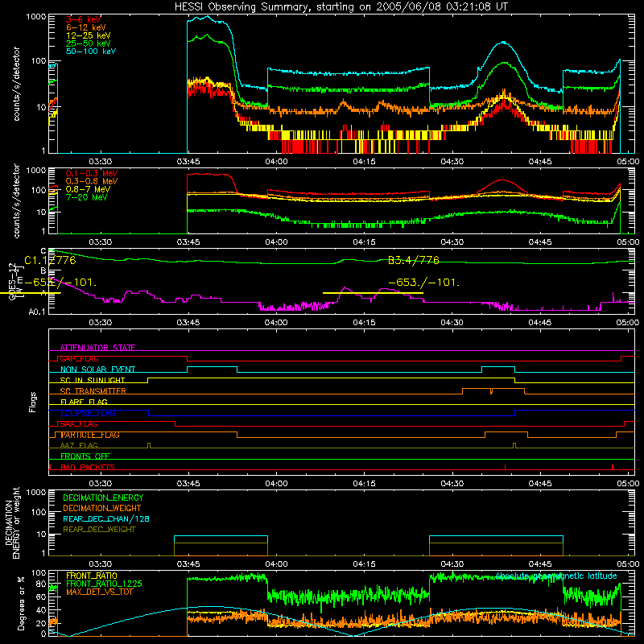
Task: Choose the 50-100 keV legend entry
Action: pyautogui.click(x=90, y=52)
